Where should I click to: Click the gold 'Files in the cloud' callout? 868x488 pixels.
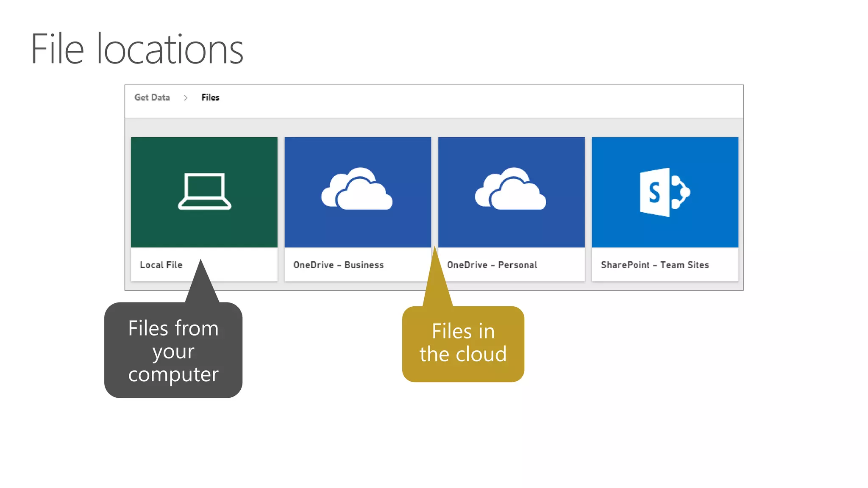click(x=463, y=343)
